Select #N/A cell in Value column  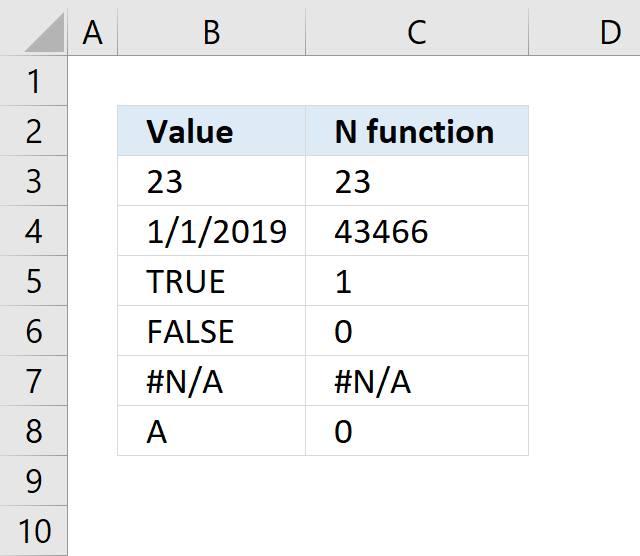[211, 381]
